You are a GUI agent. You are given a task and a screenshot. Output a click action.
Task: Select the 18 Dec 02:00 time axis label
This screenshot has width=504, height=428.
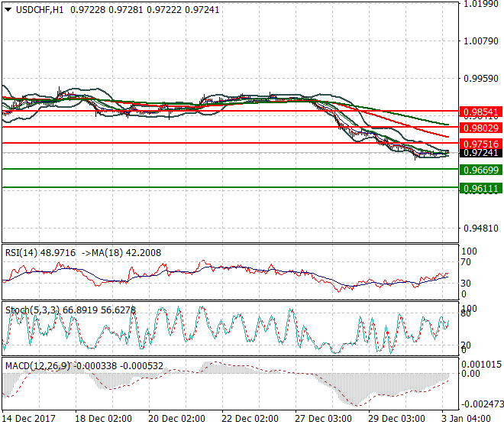click(x=103, y=419)
